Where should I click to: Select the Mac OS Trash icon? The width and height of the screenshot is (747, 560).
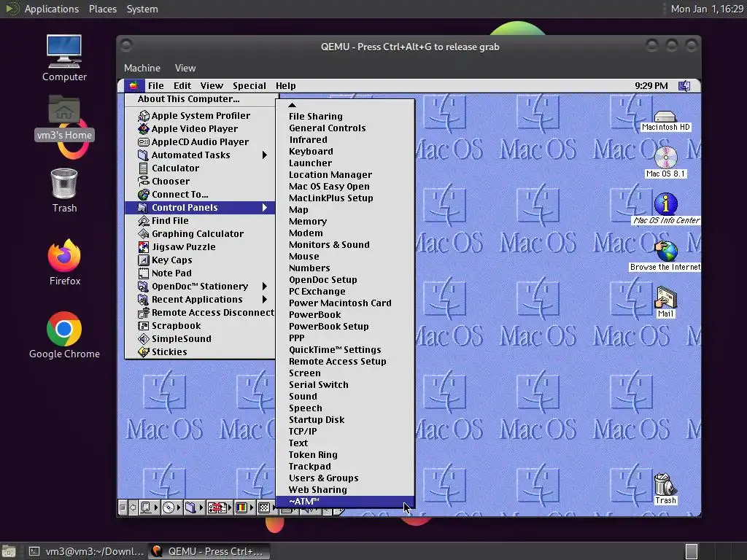tap(665, 489)
